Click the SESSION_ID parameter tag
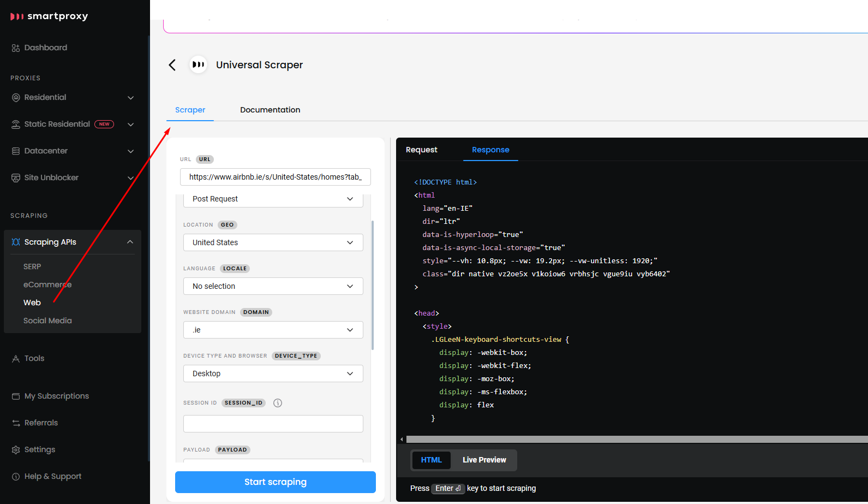 [x=243, y=403]
